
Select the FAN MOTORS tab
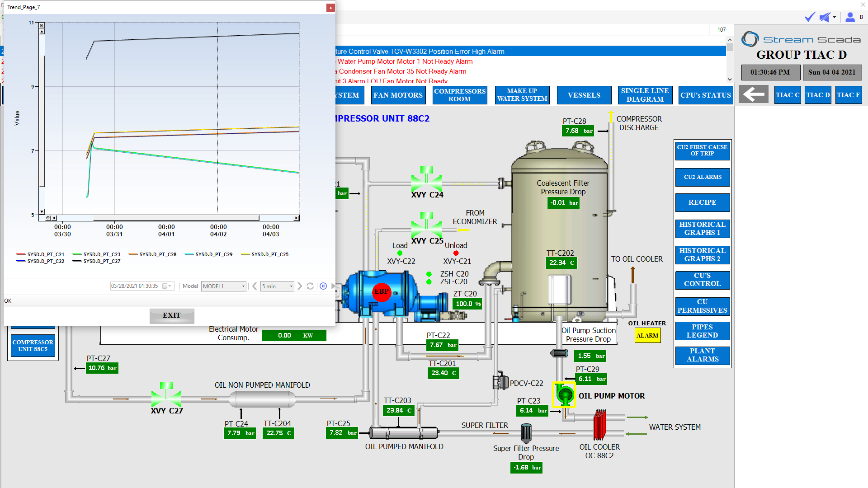coord(397,94)
